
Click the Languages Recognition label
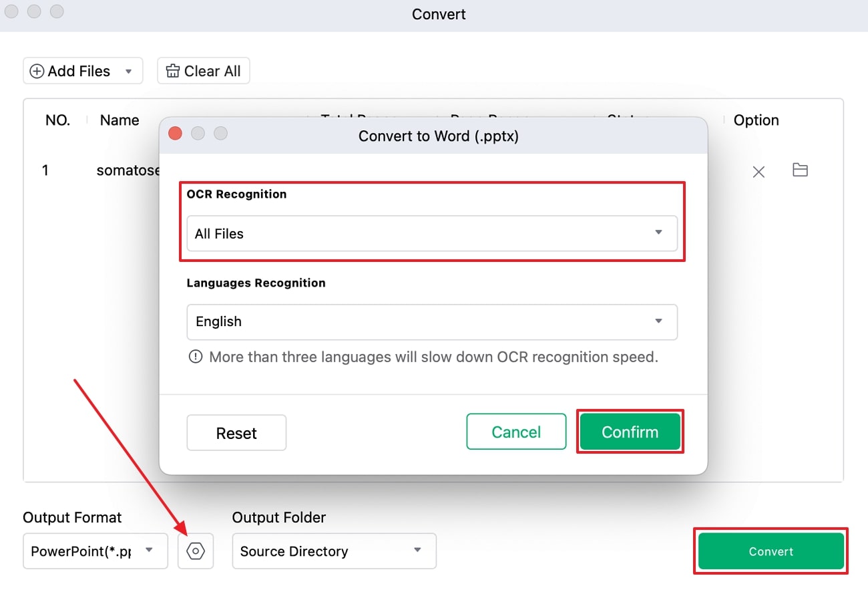256,283
